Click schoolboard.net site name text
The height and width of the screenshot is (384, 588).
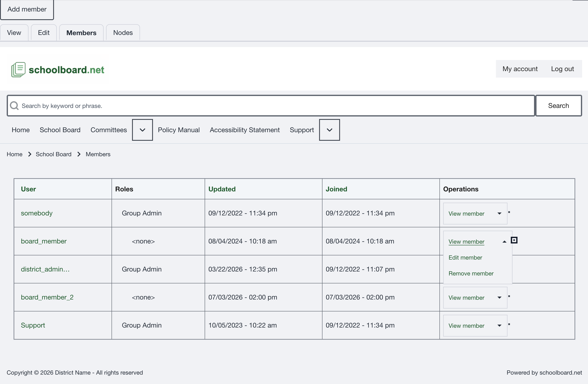67,70
